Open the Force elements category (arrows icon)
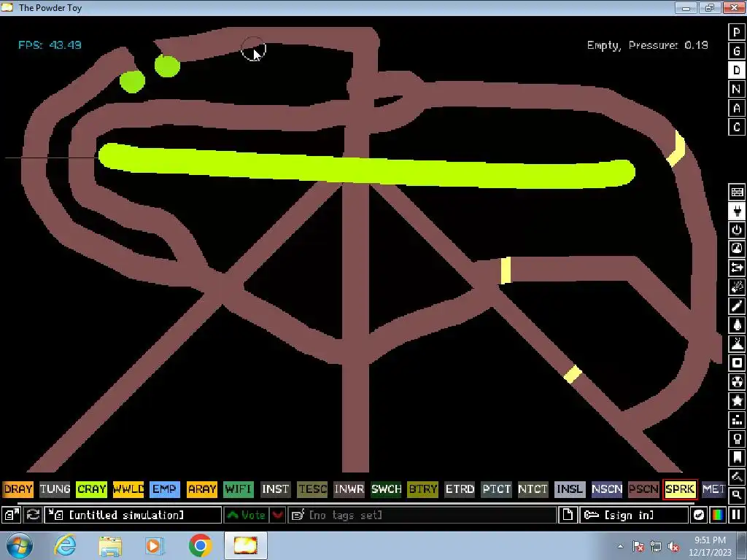Viewport: 747px width, 560px height. [x=737, y=268]
